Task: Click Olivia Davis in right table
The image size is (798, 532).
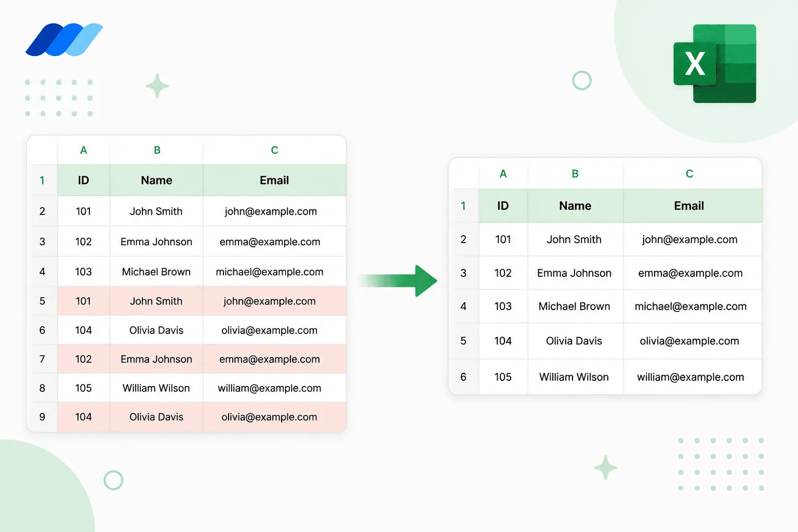Action: coord(574,341)
